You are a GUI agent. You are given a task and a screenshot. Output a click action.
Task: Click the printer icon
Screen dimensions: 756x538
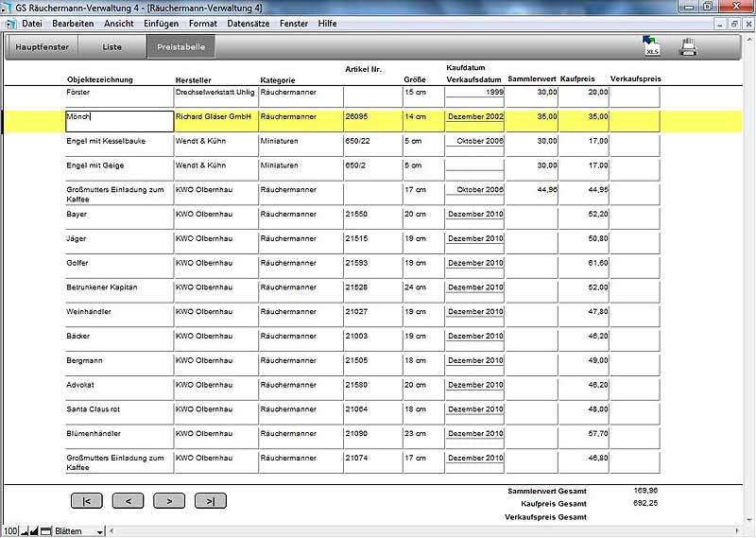point(689,46)
